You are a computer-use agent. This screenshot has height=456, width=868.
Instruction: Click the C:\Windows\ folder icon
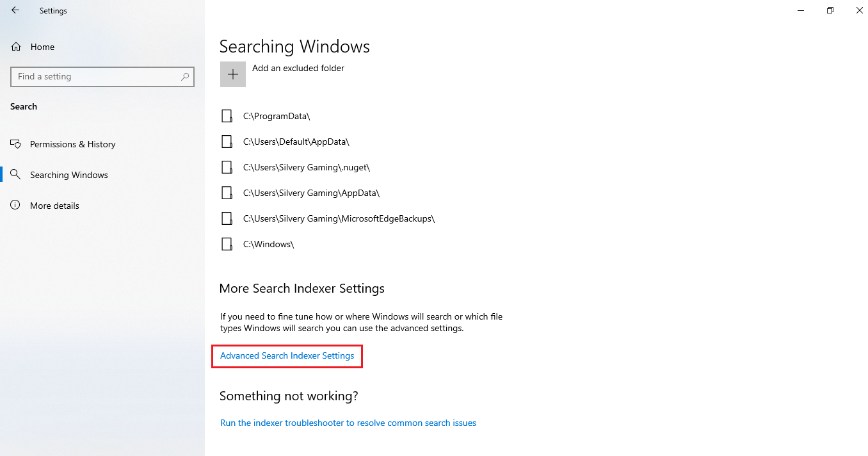[227, 244]
